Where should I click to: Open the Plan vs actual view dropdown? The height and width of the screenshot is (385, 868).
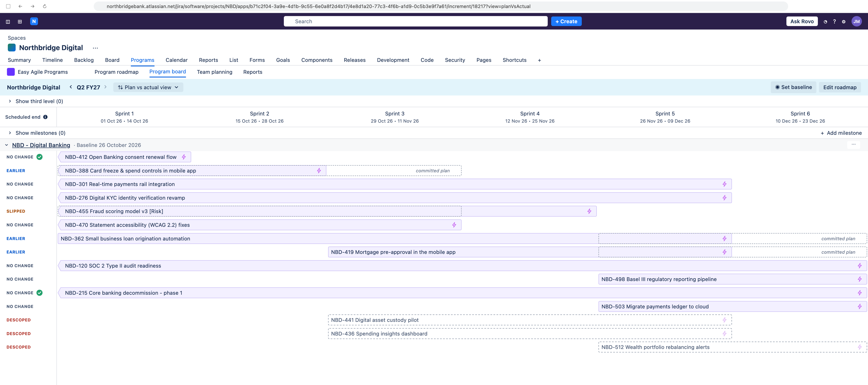tap(148, 87)
